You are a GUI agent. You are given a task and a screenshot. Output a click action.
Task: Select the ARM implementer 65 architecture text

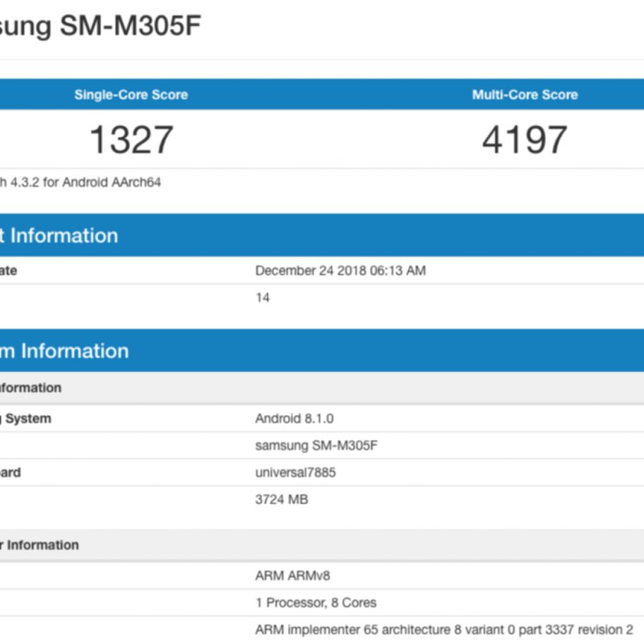444,629
